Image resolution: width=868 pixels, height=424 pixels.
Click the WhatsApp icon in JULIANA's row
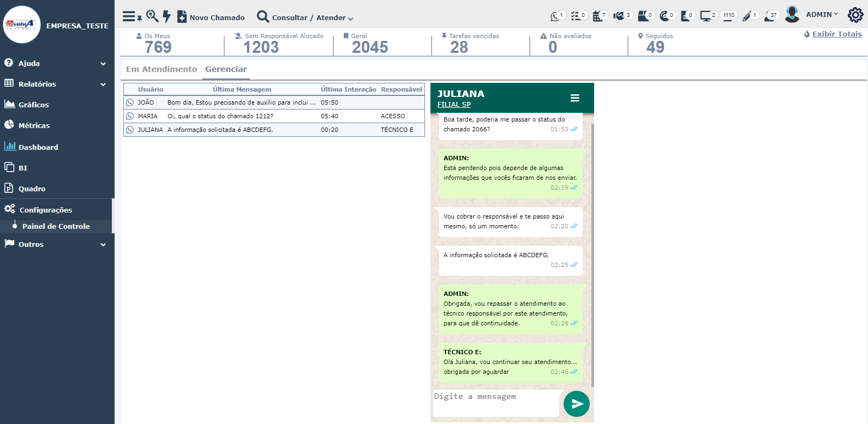pyautogui.click(x=130, y=130)
